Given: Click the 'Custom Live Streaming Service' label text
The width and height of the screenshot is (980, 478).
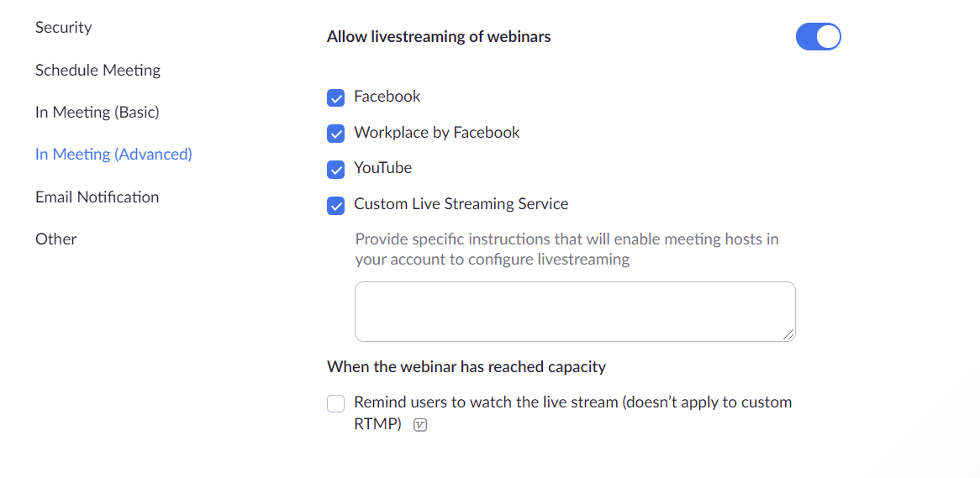Looking at the screenshot, I should click(461, 203).
